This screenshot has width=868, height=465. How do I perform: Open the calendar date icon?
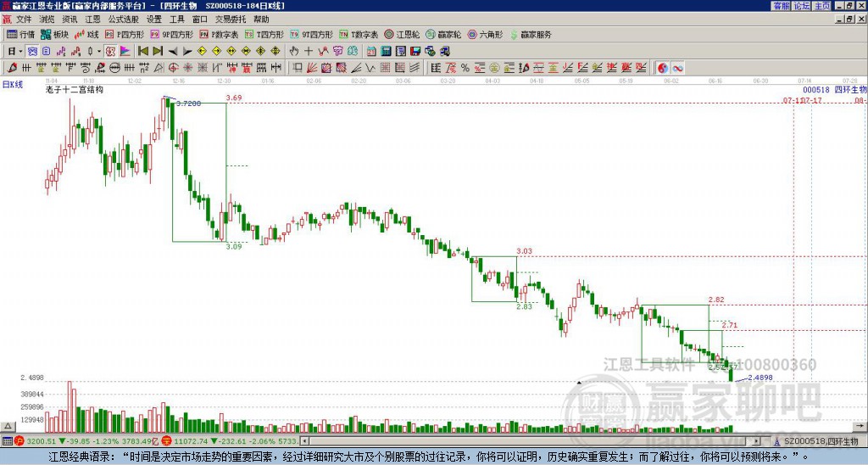(x=371, y=52)
